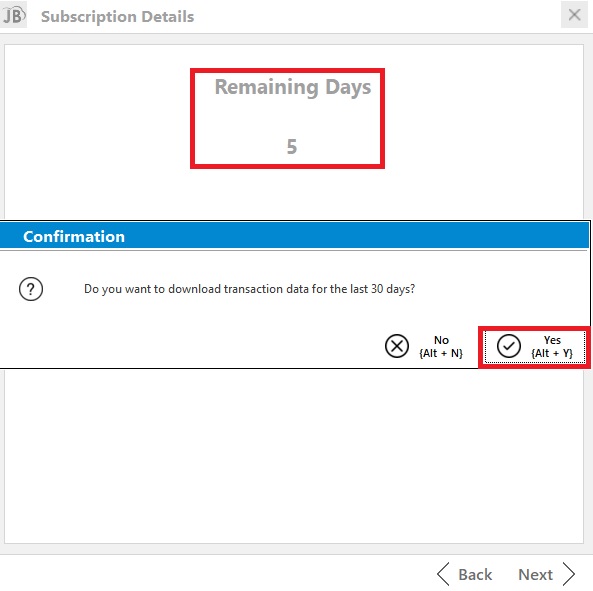
Task: Go to previous step via Back text
Action: [x=475, y=575]
